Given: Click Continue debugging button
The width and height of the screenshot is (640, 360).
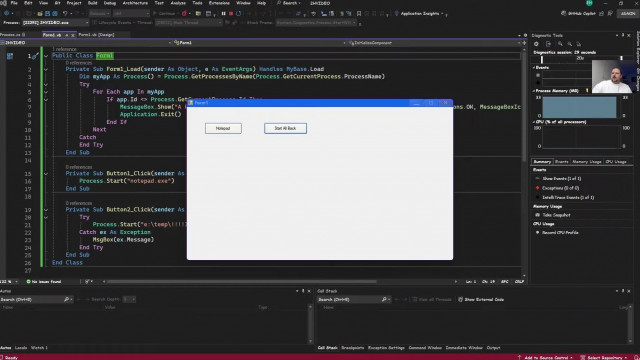Looking at the screenshot, I should pos(164,13).
